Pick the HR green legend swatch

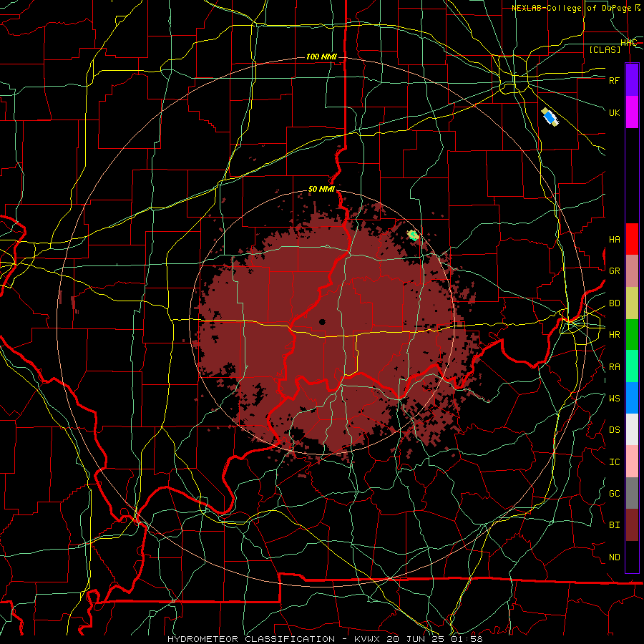coord(632,335)
